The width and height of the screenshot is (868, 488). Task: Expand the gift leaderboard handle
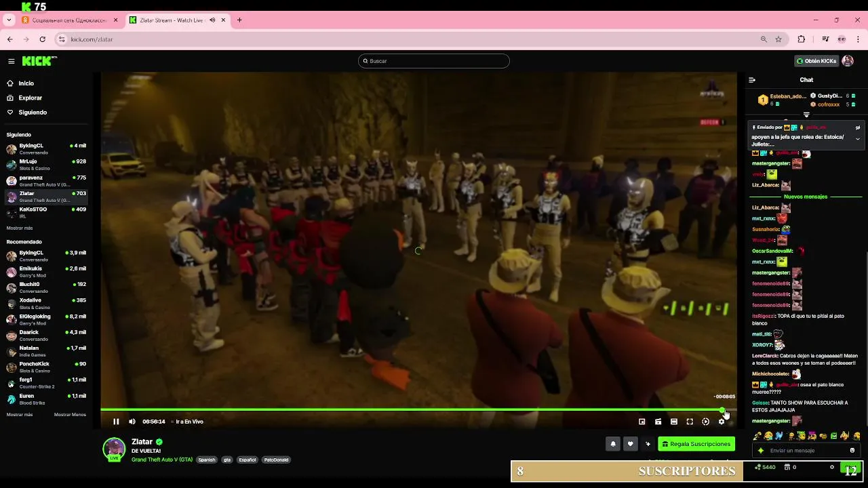(x=806, y=115)
